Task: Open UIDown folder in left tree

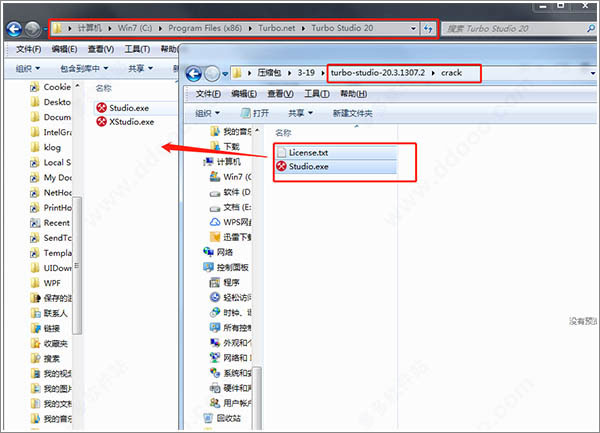Action: pos(51,268)
